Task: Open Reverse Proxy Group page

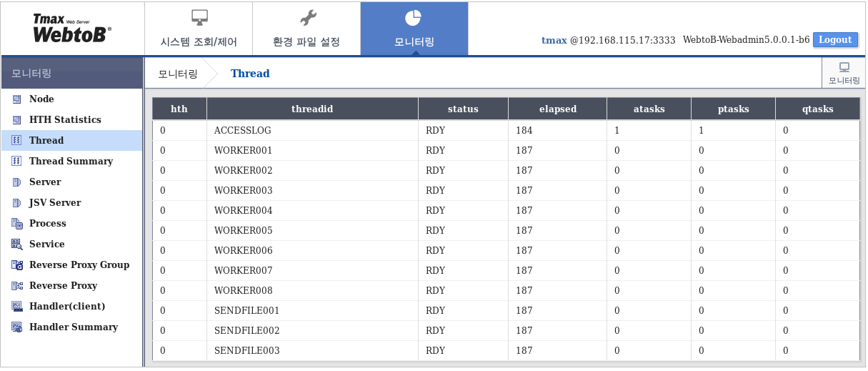Action: click(71, 265)
